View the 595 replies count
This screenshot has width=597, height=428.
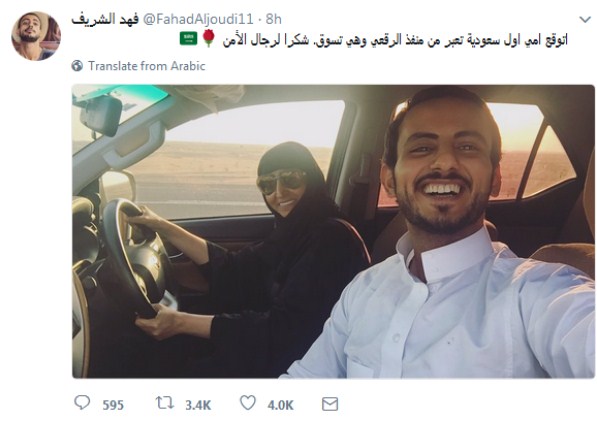point(113,405)
